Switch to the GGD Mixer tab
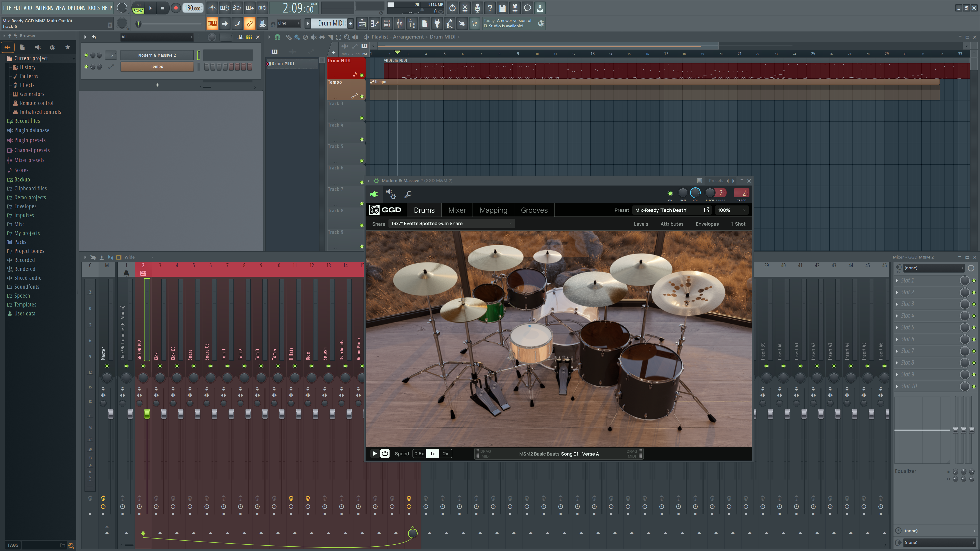 457,210
